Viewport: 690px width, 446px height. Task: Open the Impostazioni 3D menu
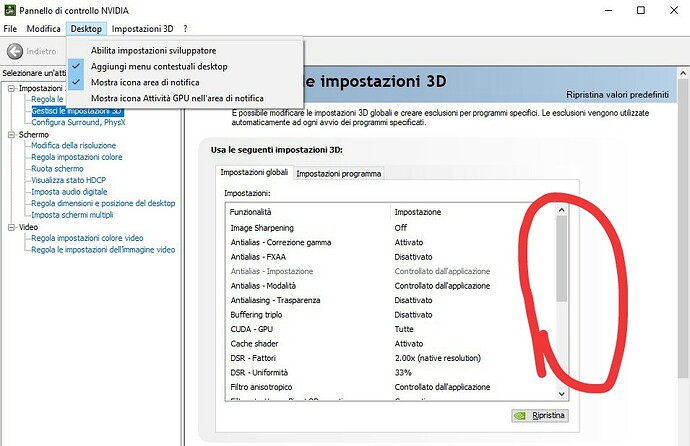tap(142, 29)
